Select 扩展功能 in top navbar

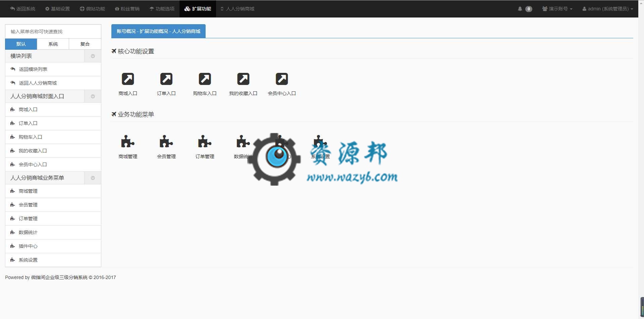click(198, 9)
